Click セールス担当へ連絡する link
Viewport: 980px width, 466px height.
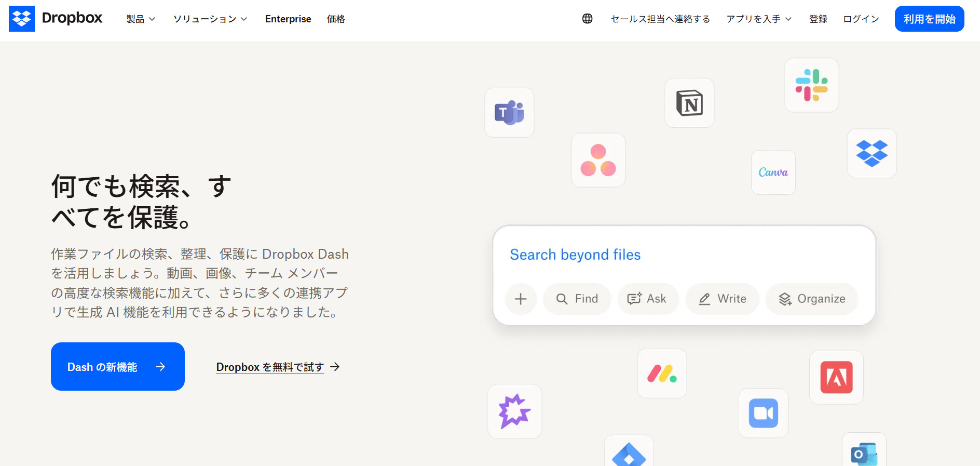660,19
